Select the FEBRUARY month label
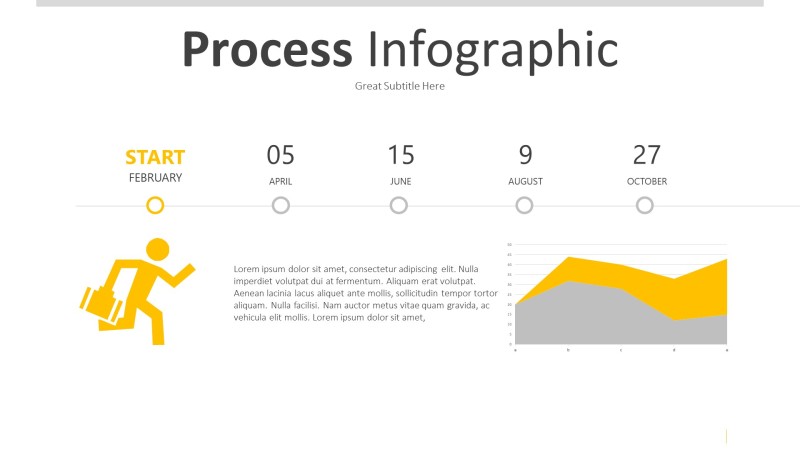Image resolution: width=800 pixels, height=450 pixels. click(x=155, y=178)
